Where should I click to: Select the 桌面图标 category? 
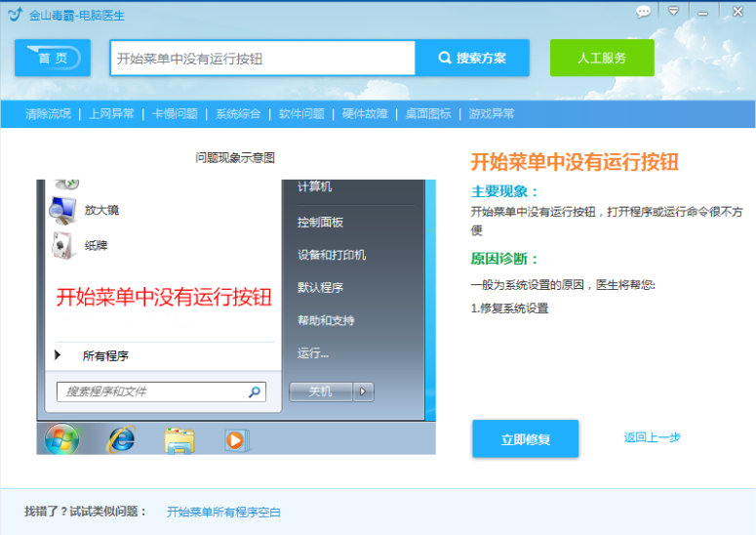tap(428, 114)
